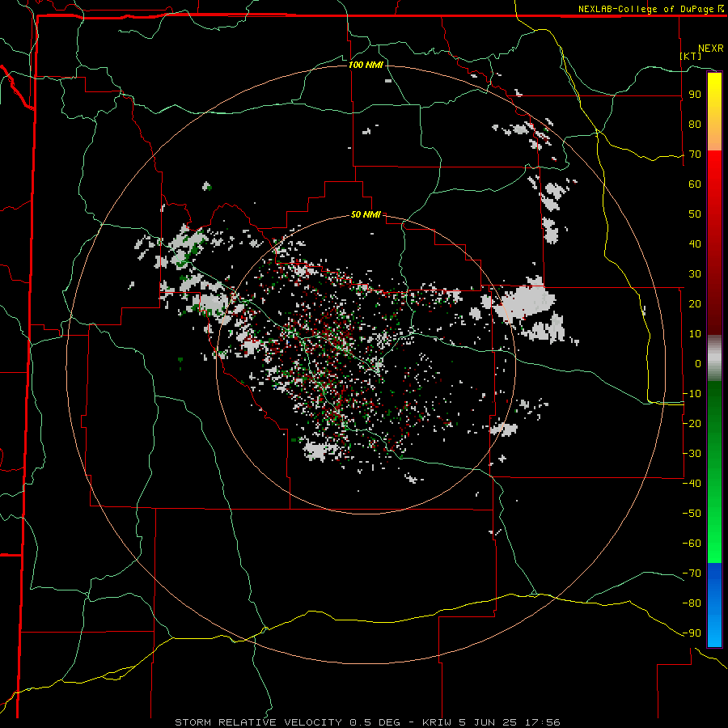Click the -70 value on velocity scale
728x728 pixels.
(x=692, y=574)
